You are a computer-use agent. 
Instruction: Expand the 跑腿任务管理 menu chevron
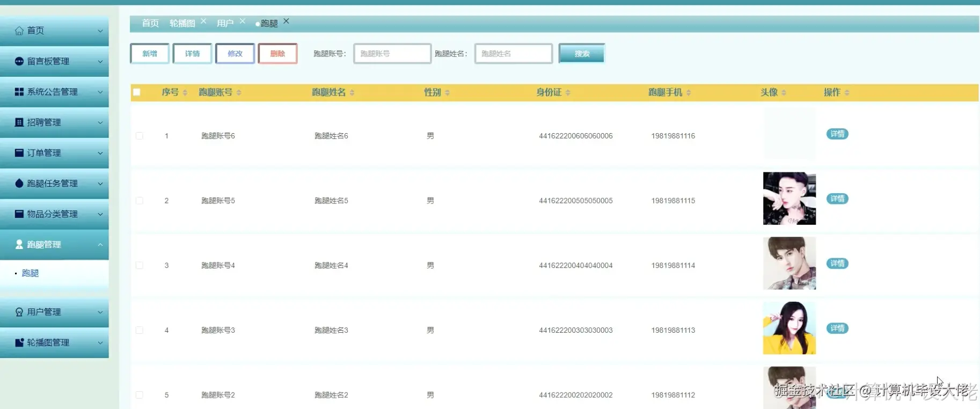click(x=100, y=184)
